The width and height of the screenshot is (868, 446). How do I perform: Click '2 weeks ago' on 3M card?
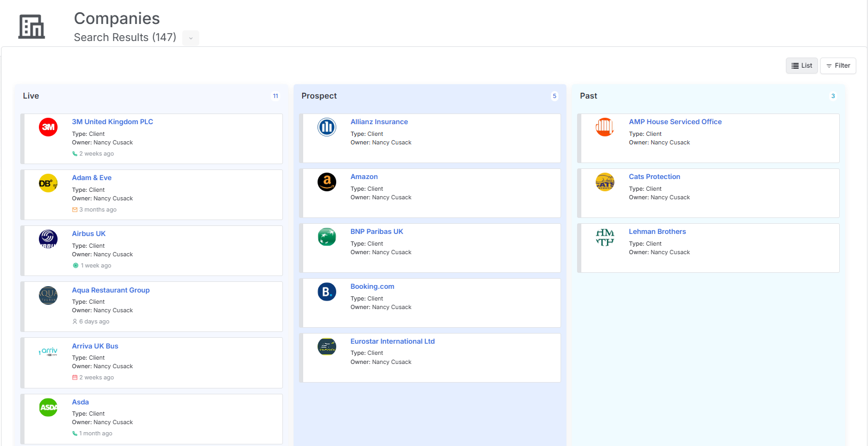point(96,154)
